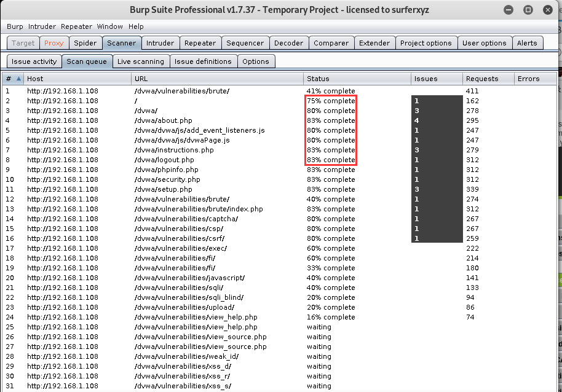Sort the table by Requests column

488,79
